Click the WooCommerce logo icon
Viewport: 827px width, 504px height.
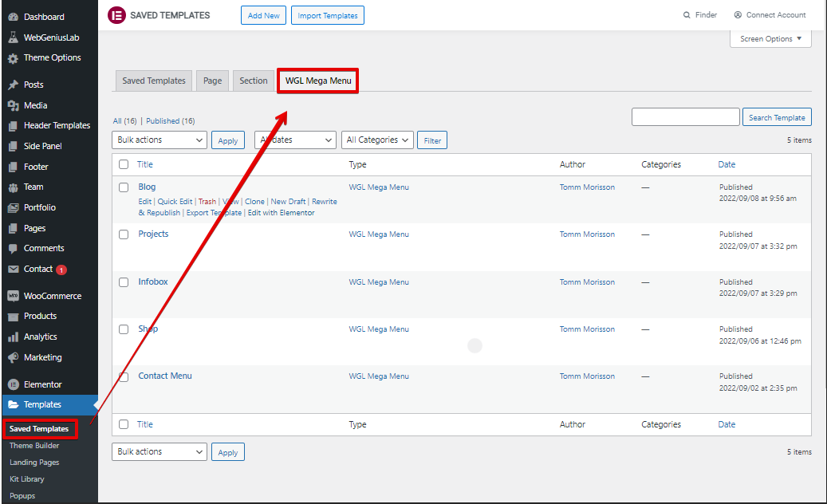click(x=14, y=297)
